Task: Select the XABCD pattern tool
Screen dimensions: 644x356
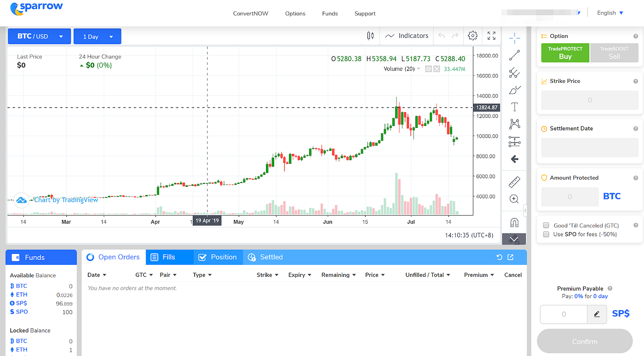Action: 514,124
